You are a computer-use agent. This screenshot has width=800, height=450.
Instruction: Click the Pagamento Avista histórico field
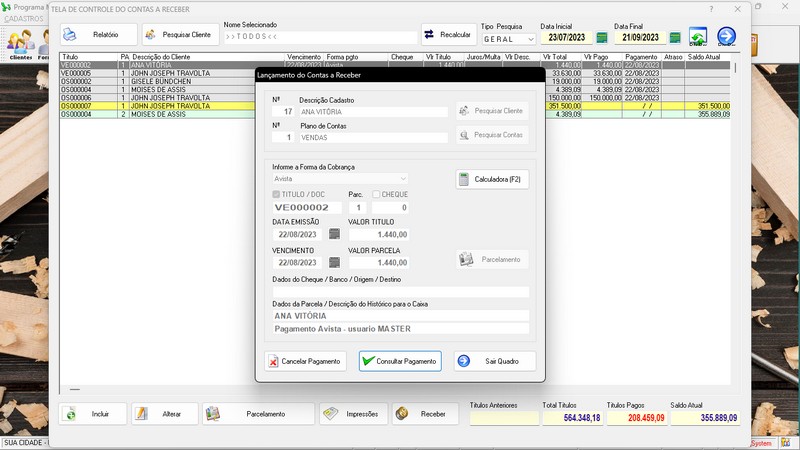[x=401, y=329]
